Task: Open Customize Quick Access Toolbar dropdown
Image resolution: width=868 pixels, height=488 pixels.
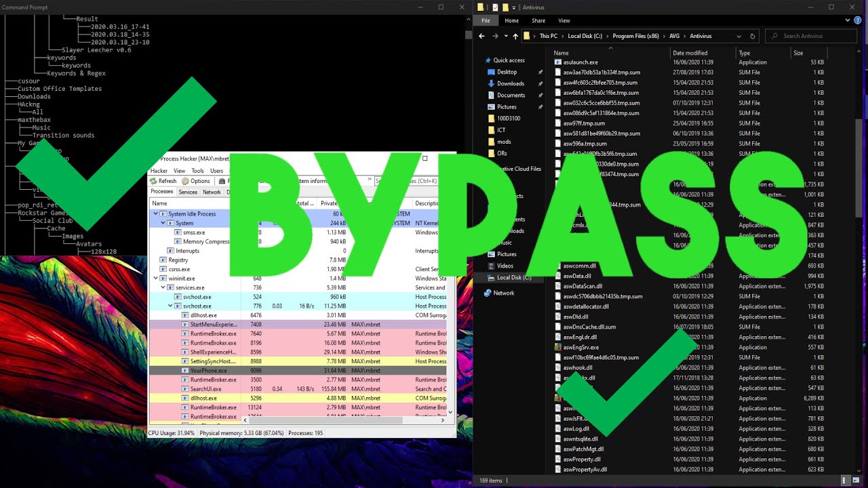Action: [513, 7]
